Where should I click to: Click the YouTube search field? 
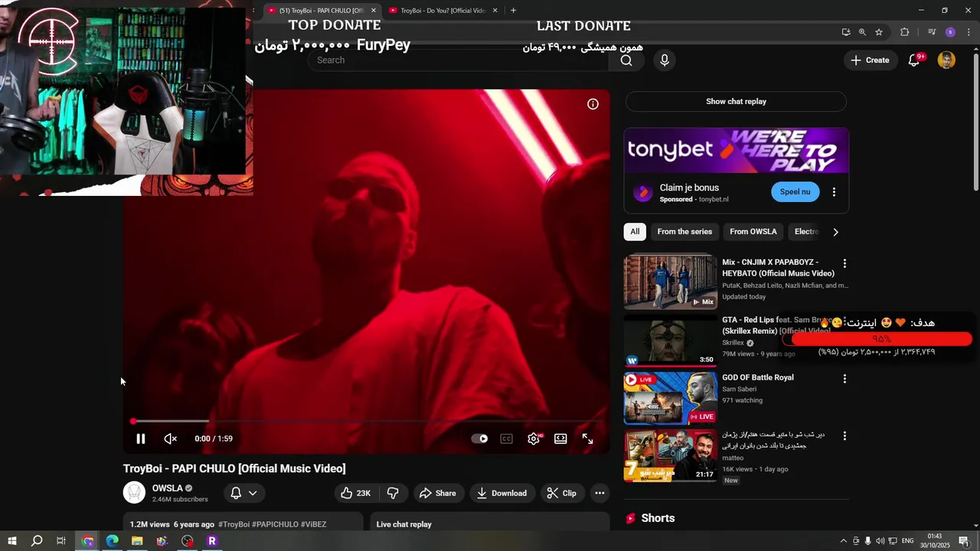458,60
